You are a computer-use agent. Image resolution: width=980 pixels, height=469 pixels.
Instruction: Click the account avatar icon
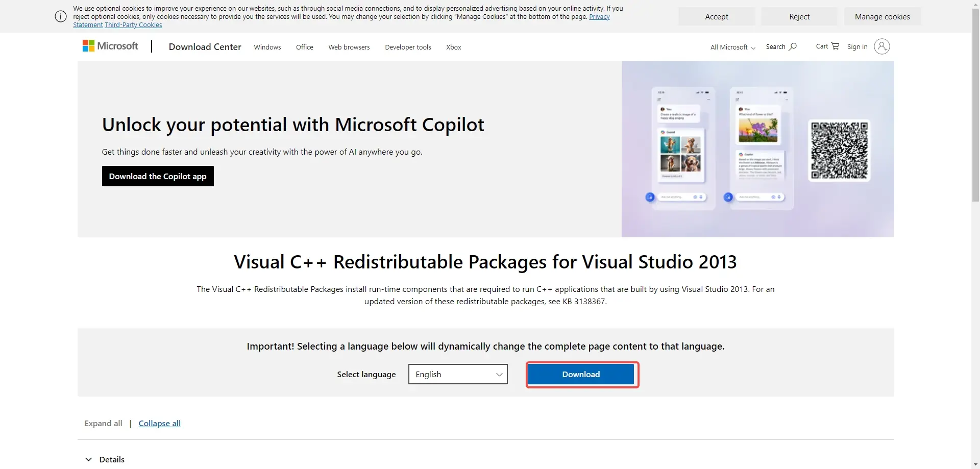click(x=881, y=46)
